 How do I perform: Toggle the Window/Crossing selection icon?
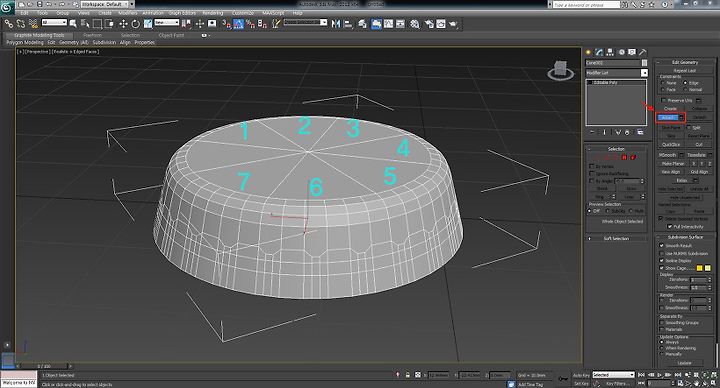click(x=109, y=23)
